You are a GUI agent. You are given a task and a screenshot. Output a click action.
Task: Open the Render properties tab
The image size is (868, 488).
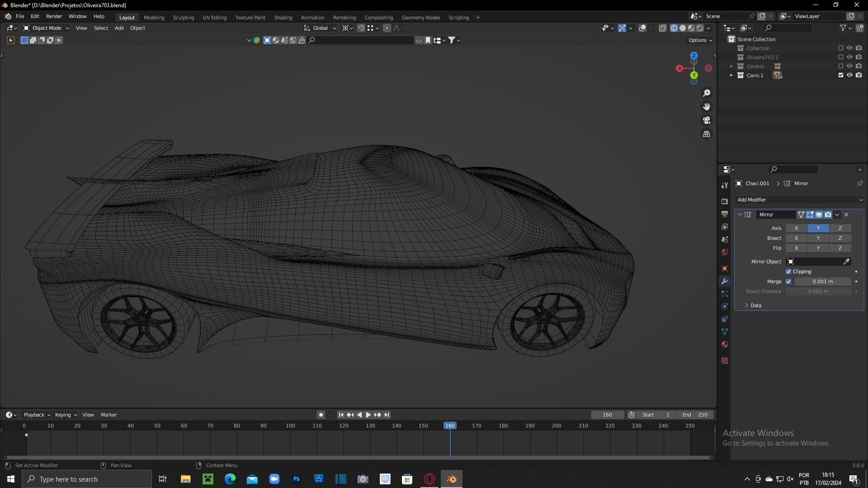[x=725, y=201]
